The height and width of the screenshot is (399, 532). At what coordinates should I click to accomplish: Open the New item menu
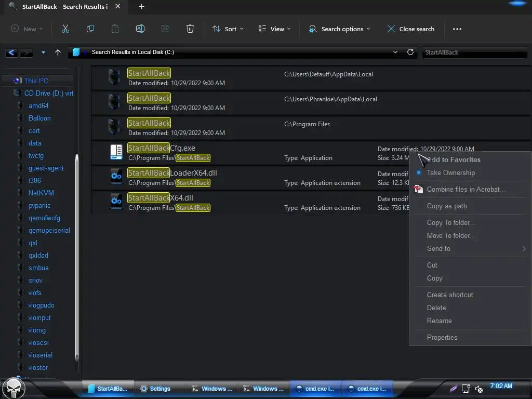pyautogui.click(x=27, y=29)
